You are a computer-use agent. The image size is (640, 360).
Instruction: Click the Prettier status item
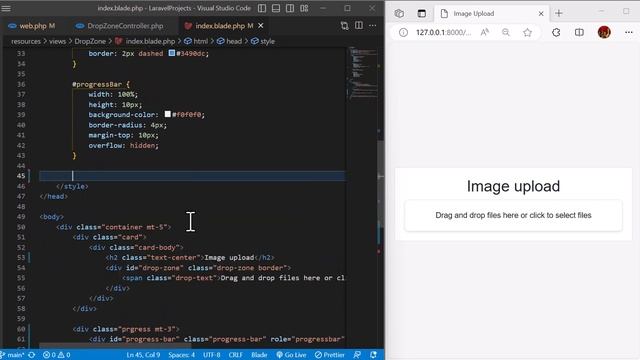330,355
